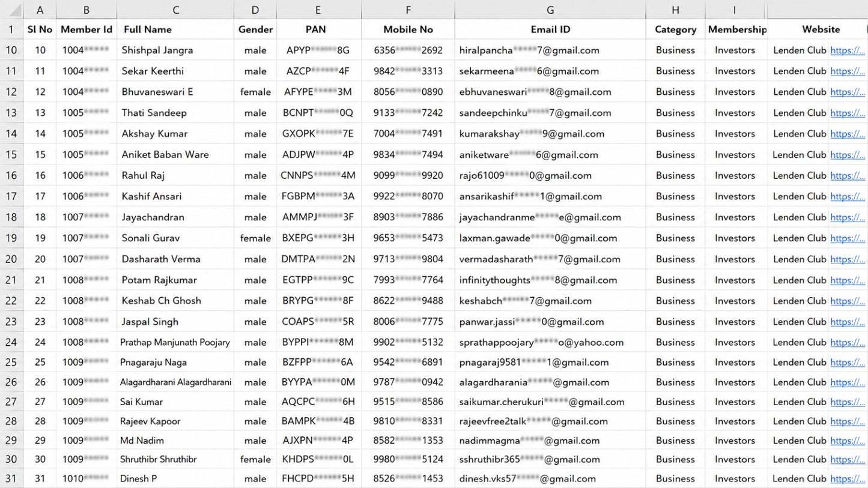Select the email cell starting with 'saikumar.cherukuri'
Viewport: 868px width, 488px height.
tap(550, 402)
